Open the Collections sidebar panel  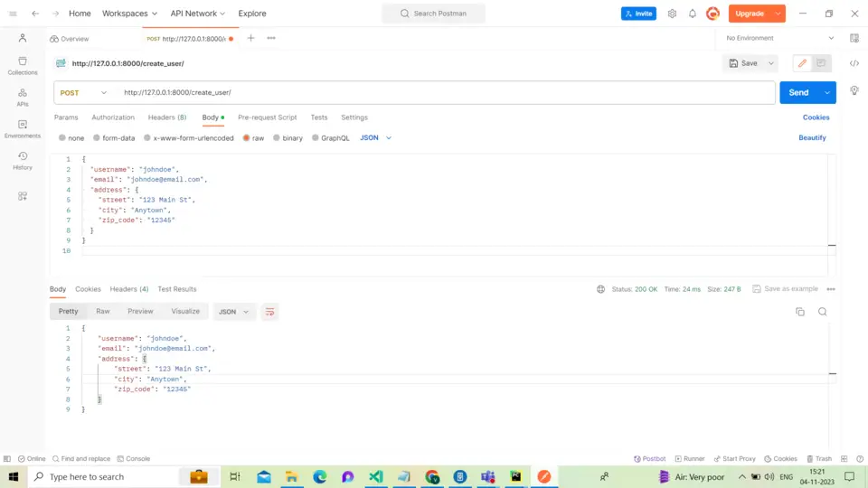(23, 65)
